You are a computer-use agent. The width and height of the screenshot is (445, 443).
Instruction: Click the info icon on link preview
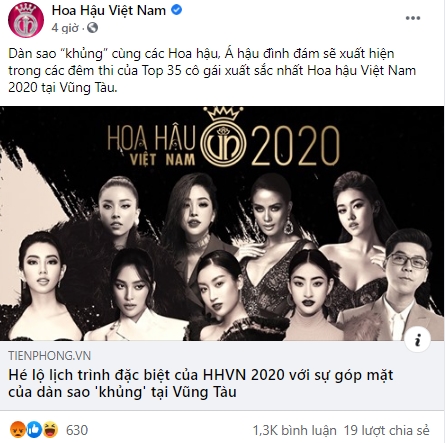[x=418, y=340]
